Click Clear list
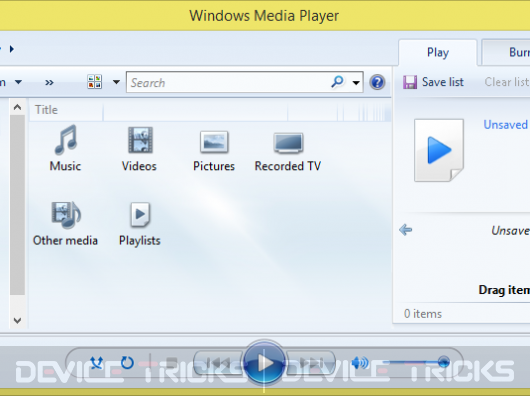The height and width of the screenshot is (396, 530). [507, 82]
